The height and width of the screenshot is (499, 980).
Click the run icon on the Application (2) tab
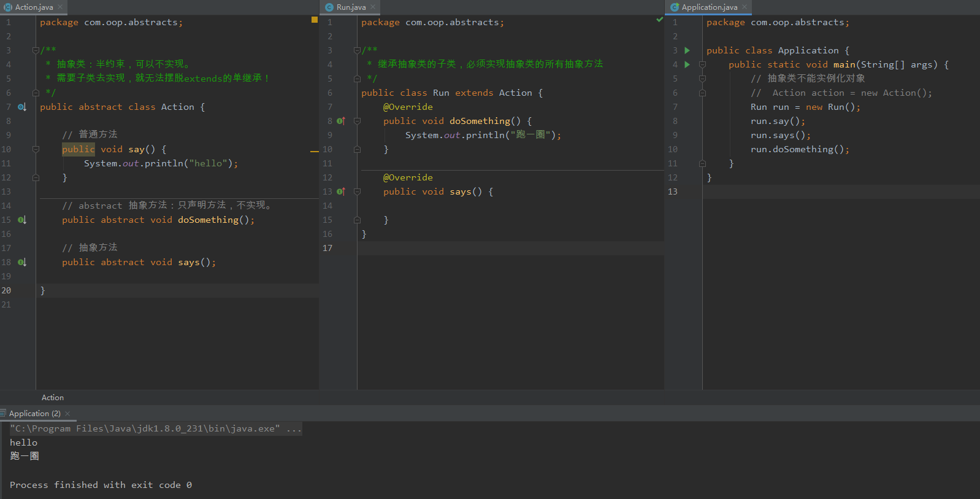[x=3, y=414]
